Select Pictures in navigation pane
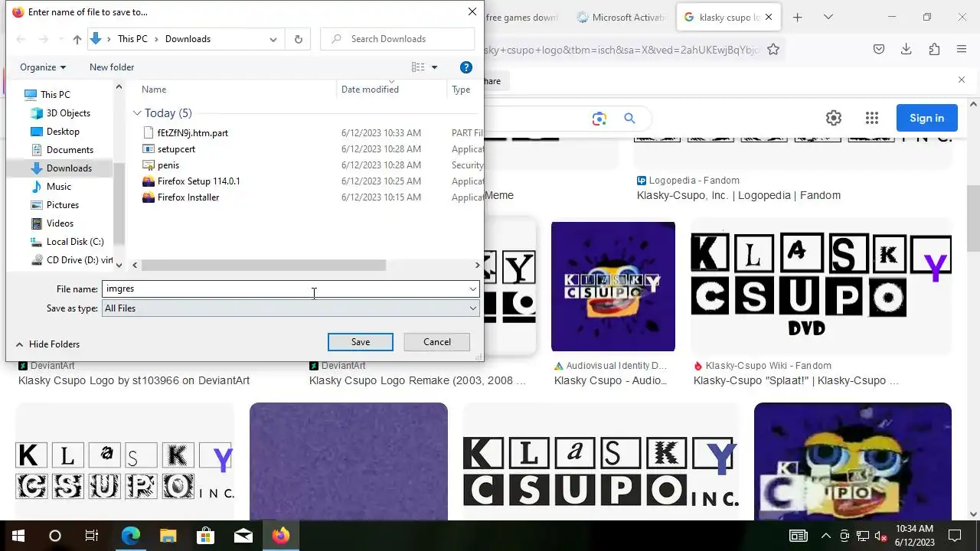This screenshot has width=980, height=551. [x=62, y=205]
